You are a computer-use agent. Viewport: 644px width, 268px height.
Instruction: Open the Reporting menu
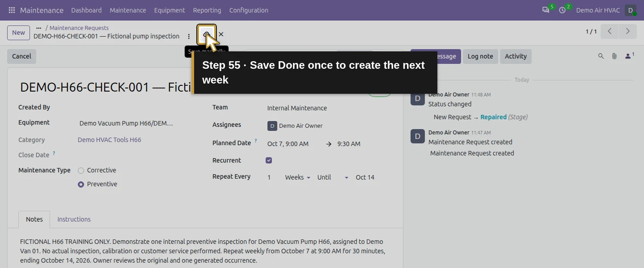click(207, 10)
